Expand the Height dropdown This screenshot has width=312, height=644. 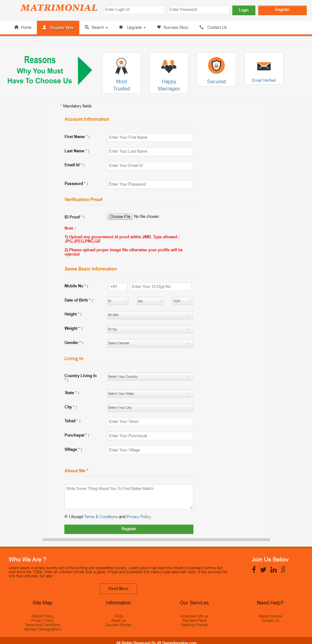pyautogui.click(x=150, y=315)
